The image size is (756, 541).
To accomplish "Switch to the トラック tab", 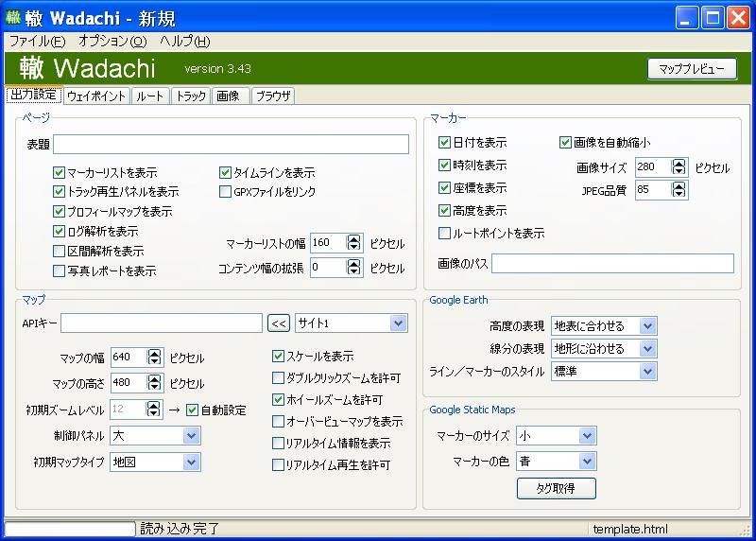I will click(x=191, y=96).
